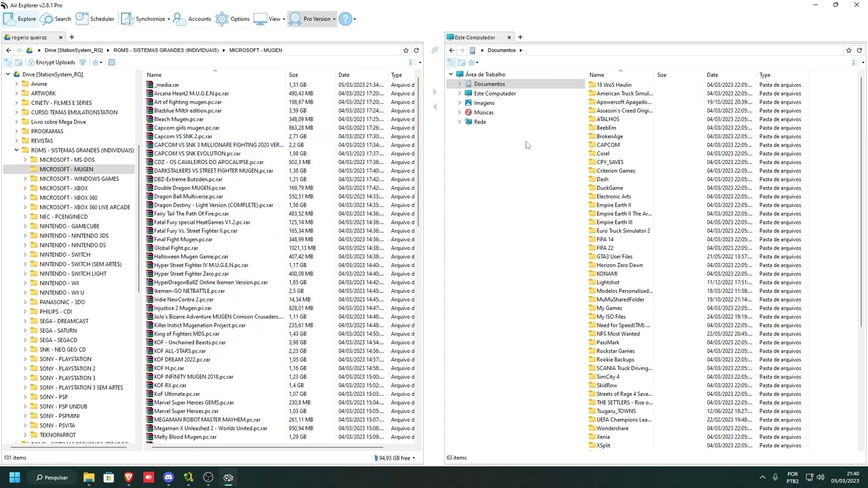Close the rogerio queiroz tab
The width and height of the screenshot is (868, 488).
pos(61,37)
